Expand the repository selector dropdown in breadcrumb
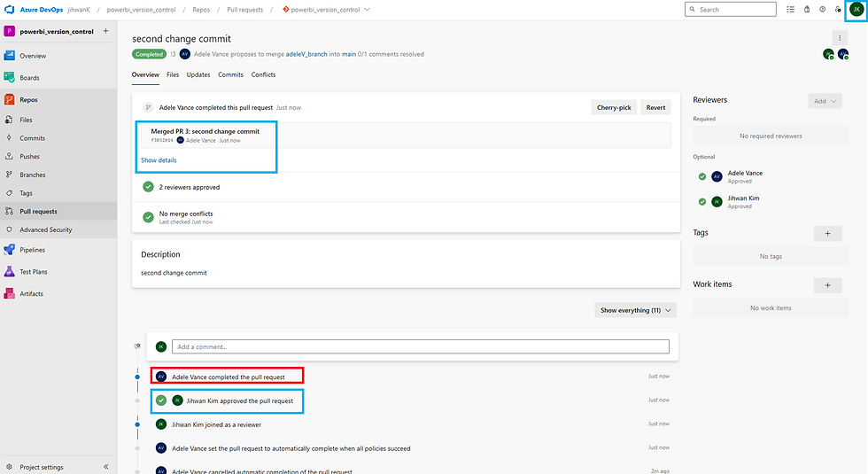 click(367, 10)
